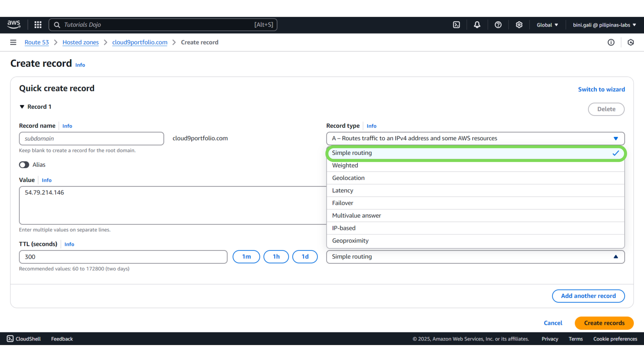
Task: Launch CloudShell from top bar icon
Action: 456,25
